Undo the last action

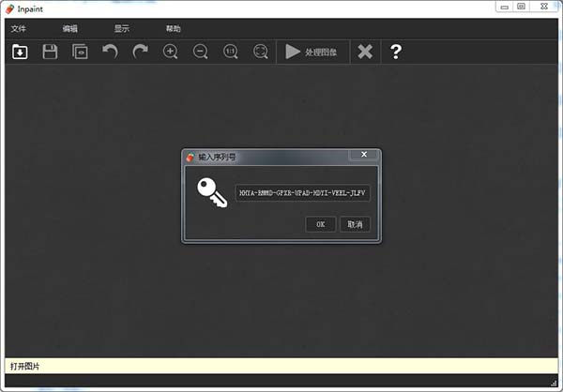[x=110, y=52]
